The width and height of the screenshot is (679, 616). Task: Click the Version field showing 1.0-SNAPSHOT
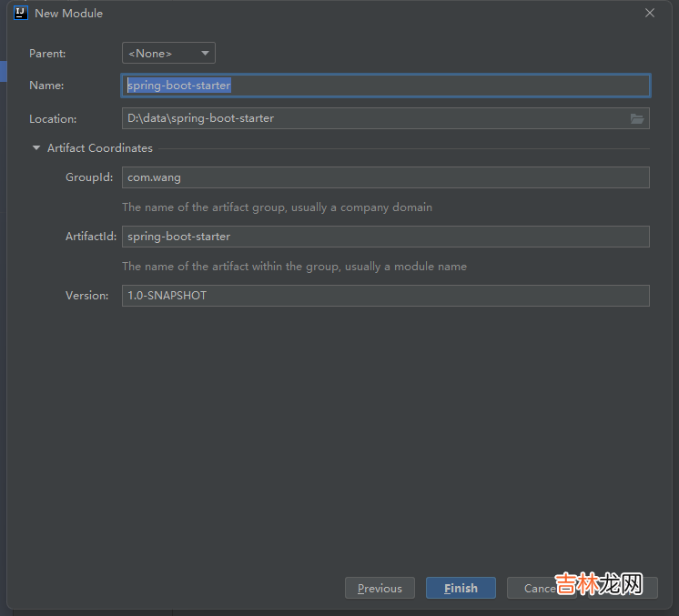coord(385,296)
